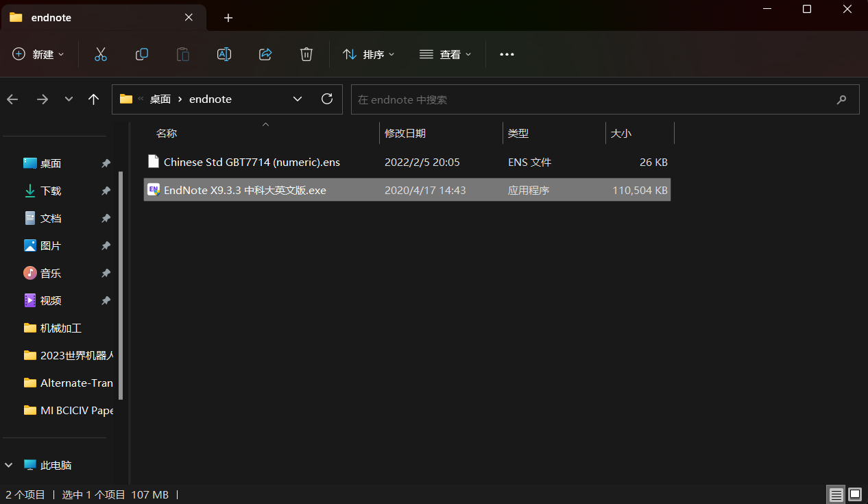
Task: Expand the address bar history dropdown
Action: 298,99
